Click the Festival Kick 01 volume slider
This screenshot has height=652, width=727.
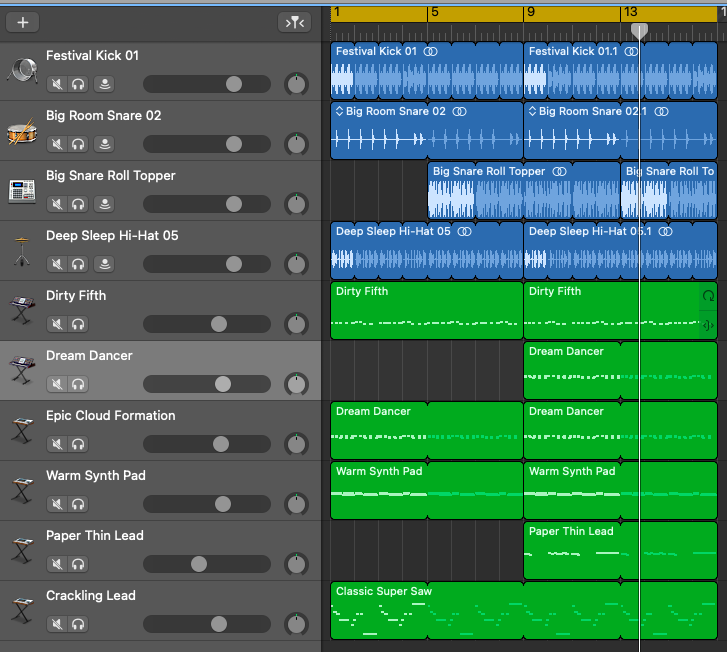207,84
